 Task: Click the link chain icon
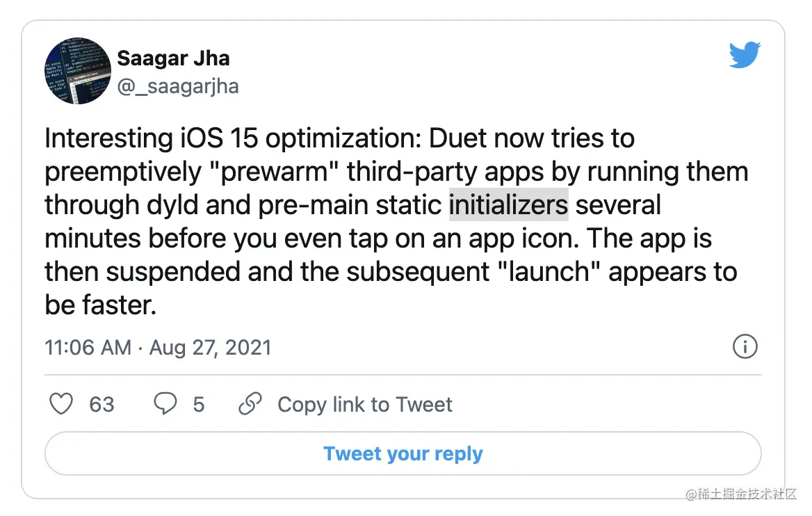(x=250, y=404)
